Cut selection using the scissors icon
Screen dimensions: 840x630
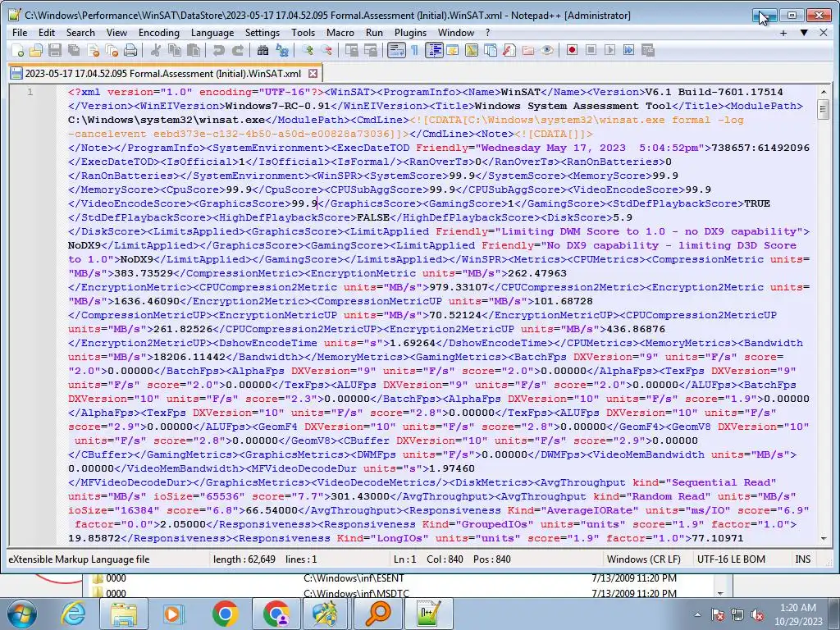pos(155,50)
